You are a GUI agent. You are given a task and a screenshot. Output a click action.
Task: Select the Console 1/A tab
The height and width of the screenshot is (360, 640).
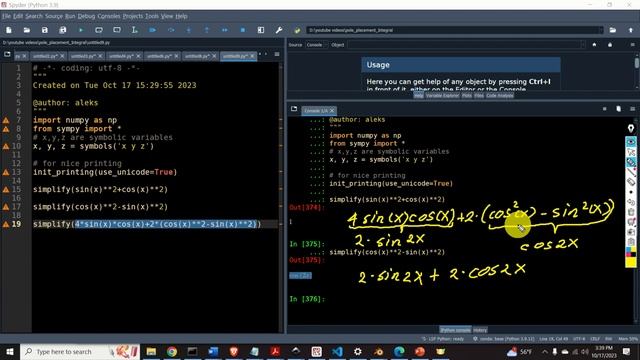(x=316, y=111)
